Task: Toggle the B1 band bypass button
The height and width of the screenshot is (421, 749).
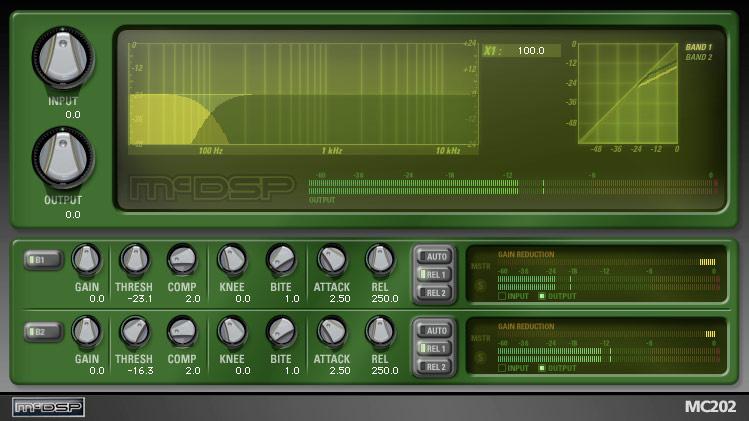Action: tap(43, 260)
